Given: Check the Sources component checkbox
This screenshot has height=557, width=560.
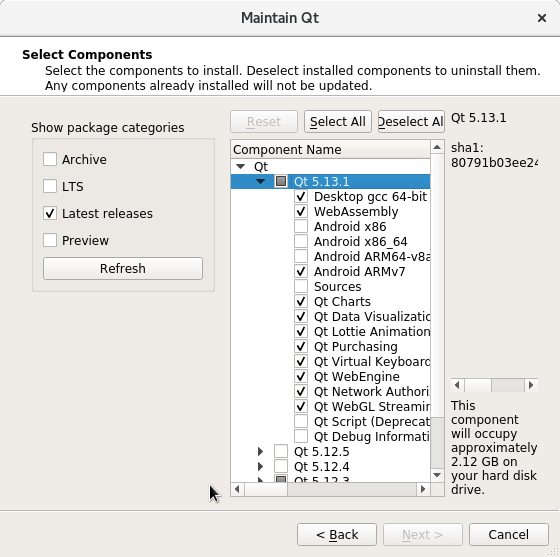Looking at the screenshot, I should coord(301,286).
